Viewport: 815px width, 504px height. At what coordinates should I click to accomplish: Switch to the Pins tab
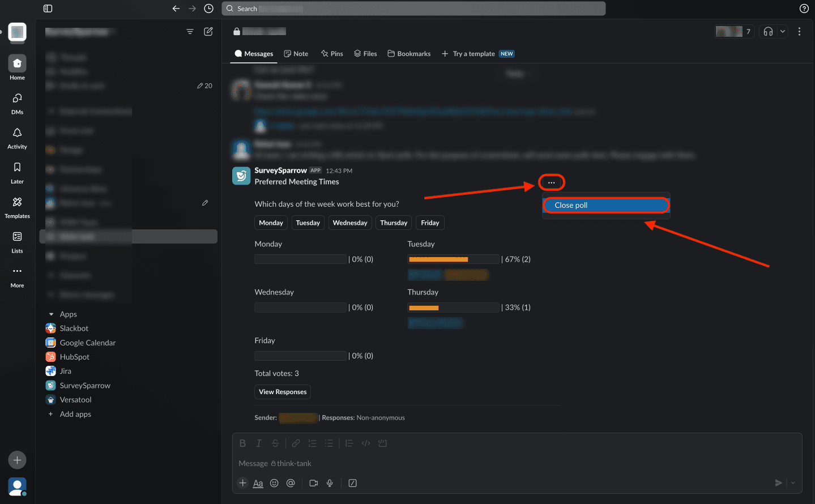(332, 54)
